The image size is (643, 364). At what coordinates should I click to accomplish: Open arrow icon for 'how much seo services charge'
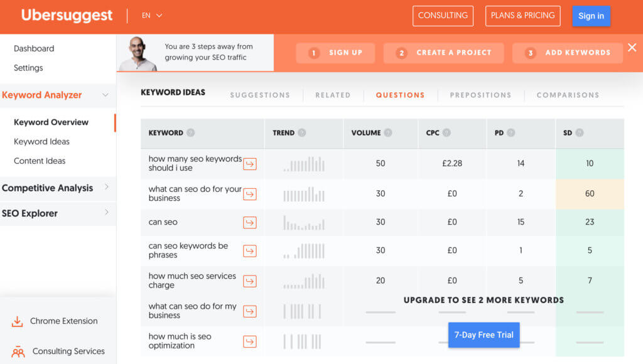point(250,281)
